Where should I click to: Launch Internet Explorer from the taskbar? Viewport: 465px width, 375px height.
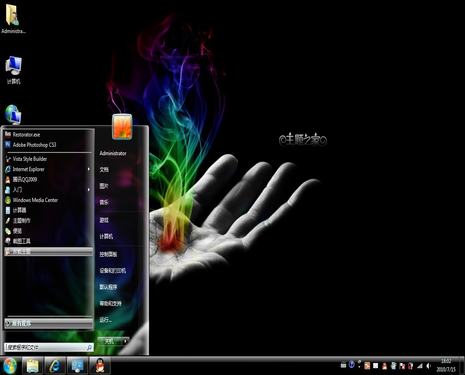tap(55, 366)
